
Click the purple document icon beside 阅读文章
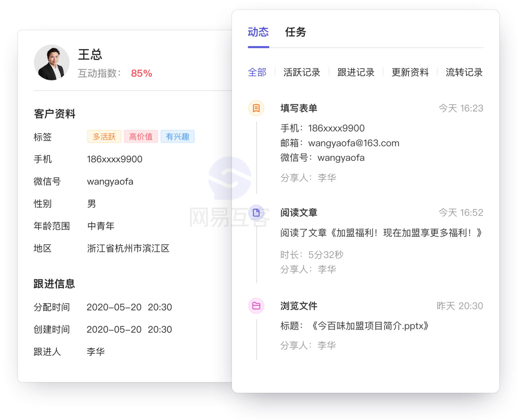(x=256, y=213)
